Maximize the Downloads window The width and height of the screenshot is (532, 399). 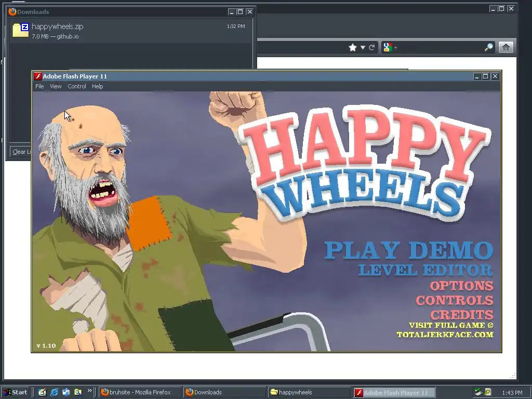tap(240, 12)
